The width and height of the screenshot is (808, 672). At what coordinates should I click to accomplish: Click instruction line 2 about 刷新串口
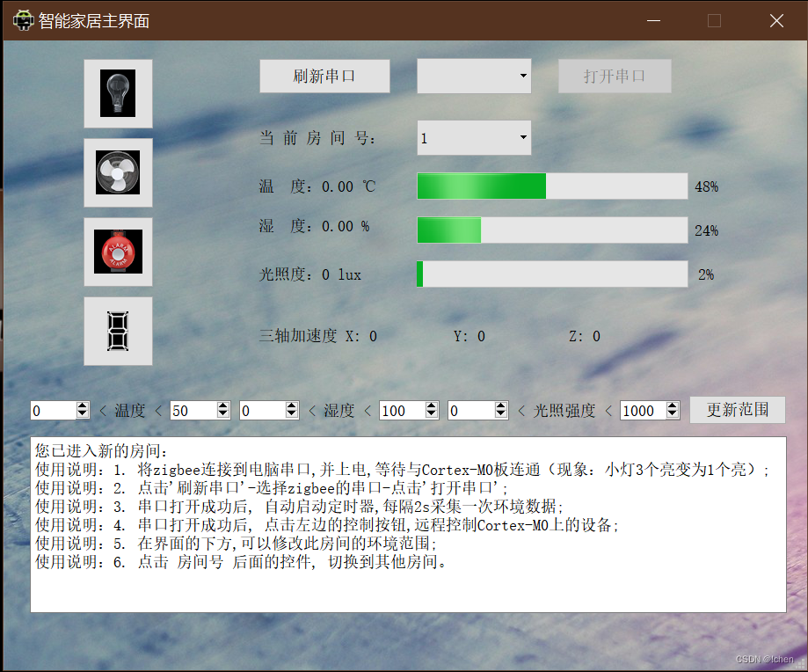pyautogui.click(x=272, y=488)
